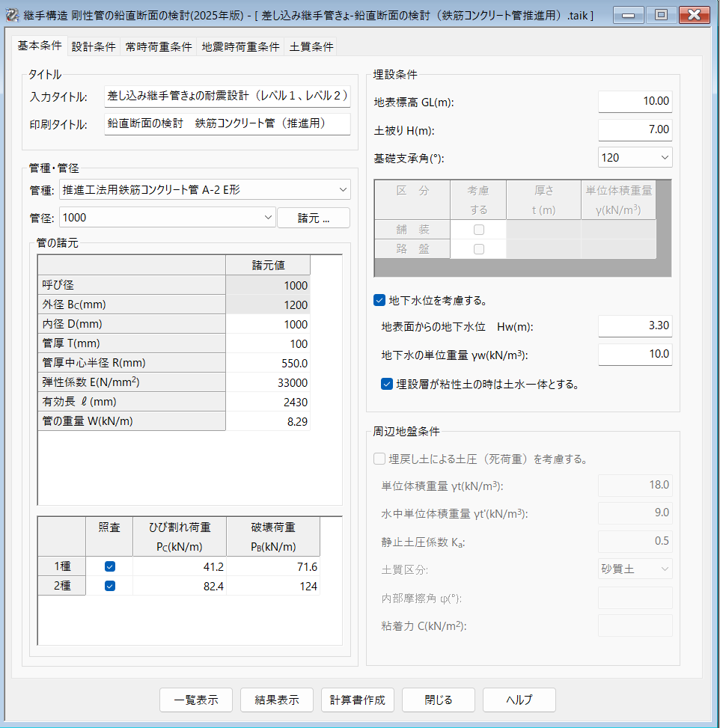Uncheck 埋設層が粘性土の時は土水一体とする option
This screenshot has width=720, height=728.
[387, 385]
